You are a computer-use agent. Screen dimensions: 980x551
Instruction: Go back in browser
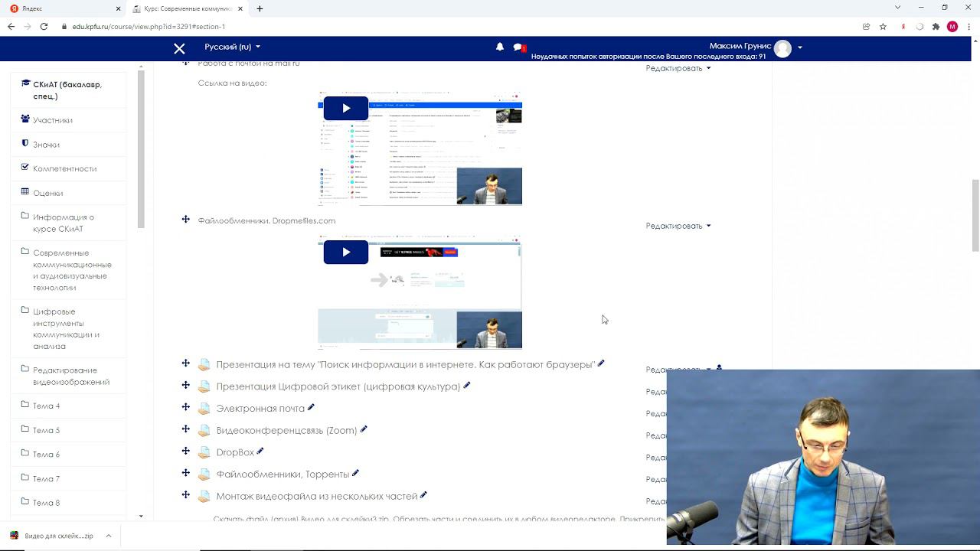pos(11,26)
